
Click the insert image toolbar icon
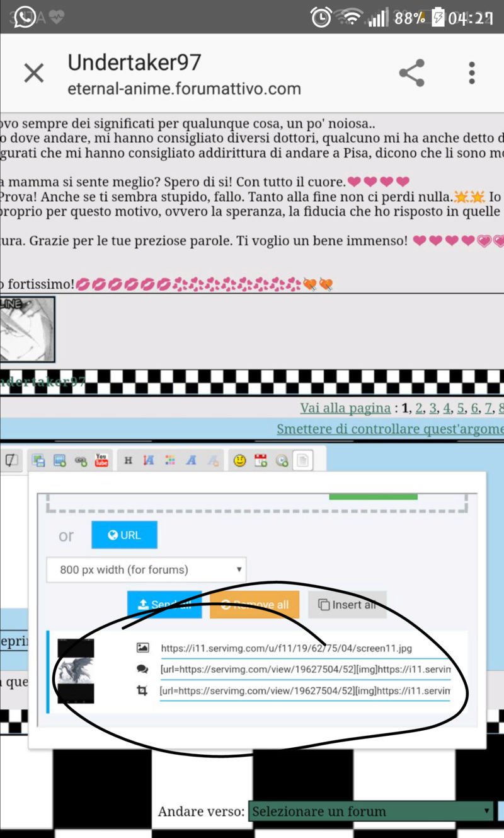point(60,460)
